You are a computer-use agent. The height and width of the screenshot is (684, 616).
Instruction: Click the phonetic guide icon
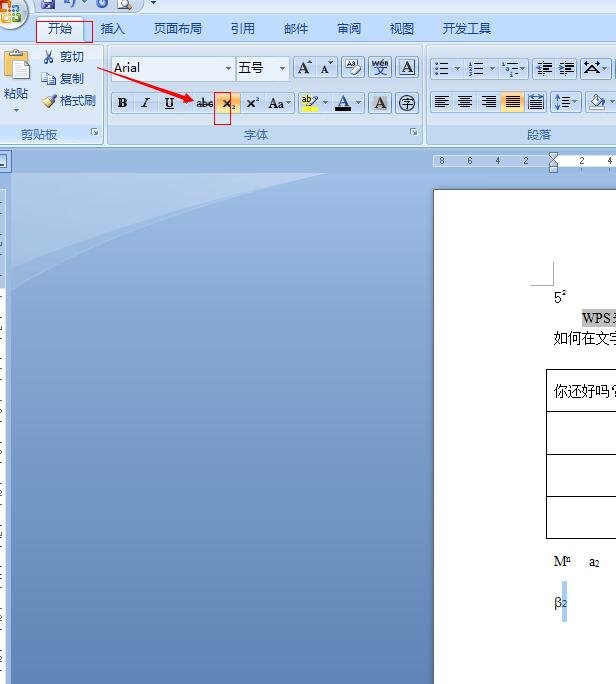380,68
